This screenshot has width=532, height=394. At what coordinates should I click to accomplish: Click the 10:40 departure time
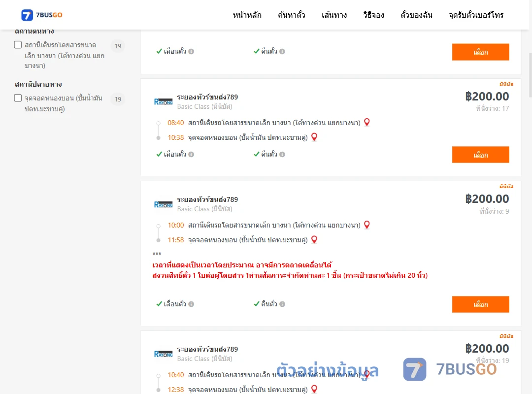(176, 375)
